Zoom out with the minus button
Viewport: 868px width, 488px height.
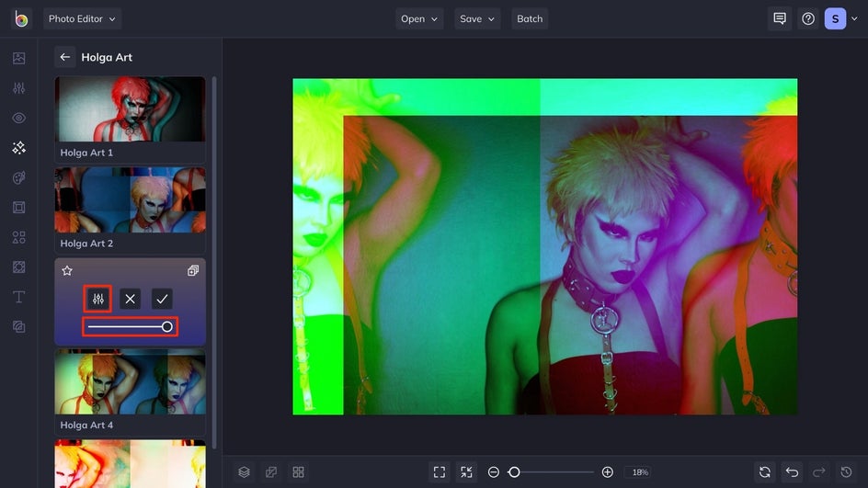[493, 472]
